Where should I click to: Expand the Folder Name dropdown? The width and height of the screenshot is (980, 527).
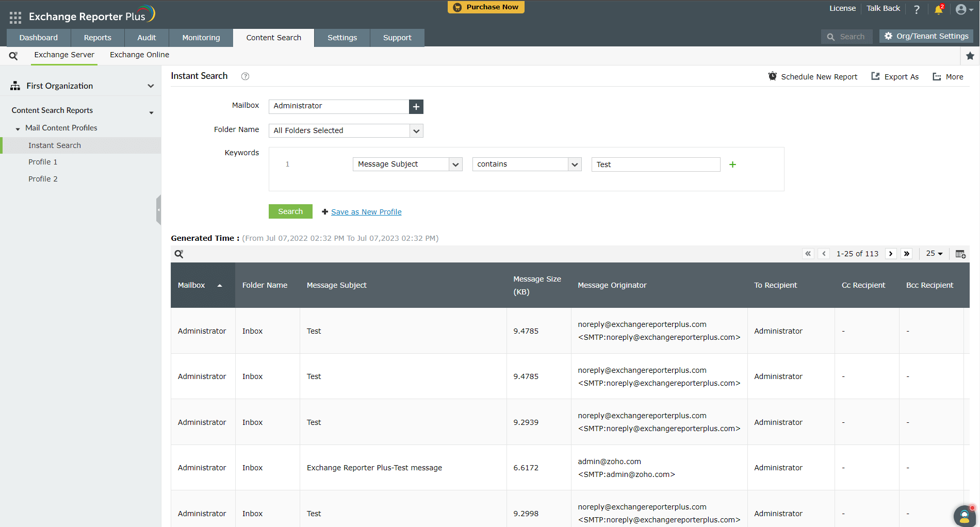click(x=416, y=130)
